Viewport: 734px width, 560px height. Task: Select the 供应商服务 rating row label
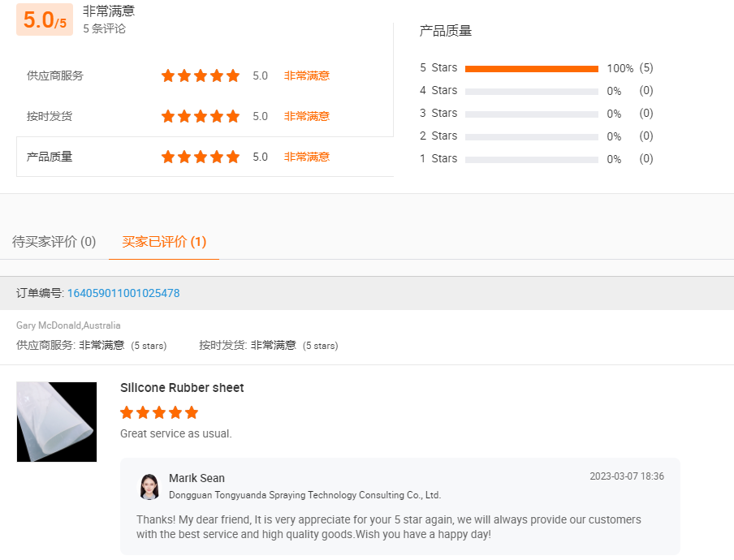click(x=55, y=75)
